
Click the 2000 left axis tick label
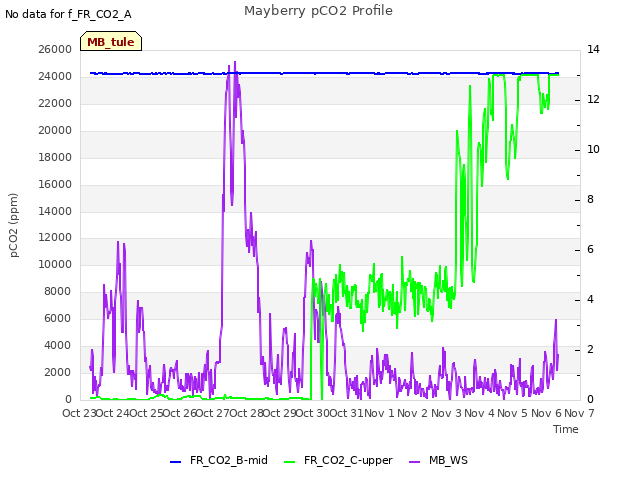tap(58, 372)
